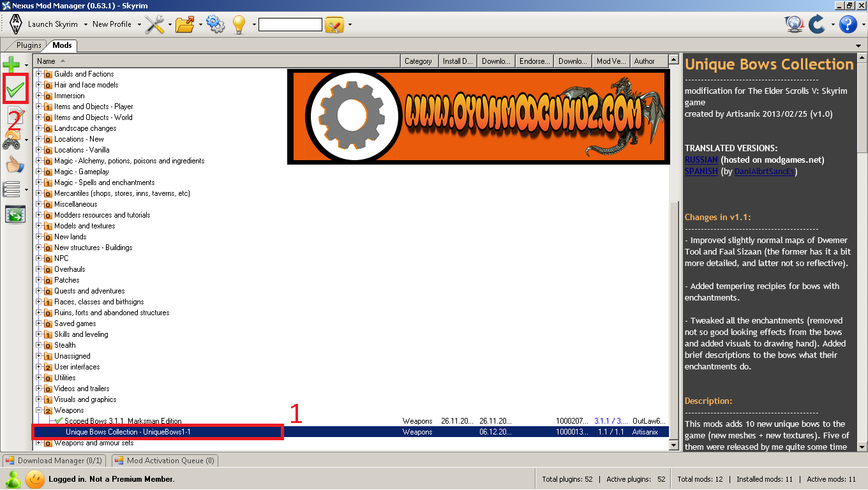Image resolution: width=868 pixels, height=490 pixels.
Task: Open settings via the blue gear icon
Action: pyautogui.click(x=215, y=24)
